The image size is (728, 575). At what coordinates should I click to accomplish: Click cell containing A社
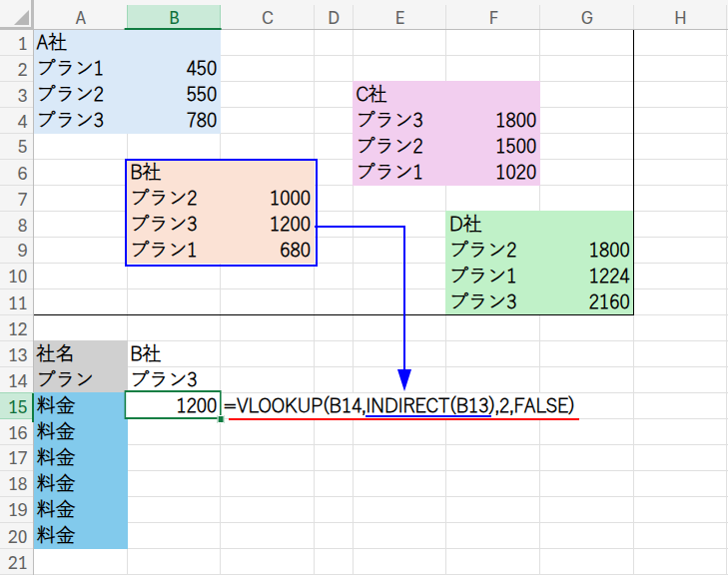(80, 43)
